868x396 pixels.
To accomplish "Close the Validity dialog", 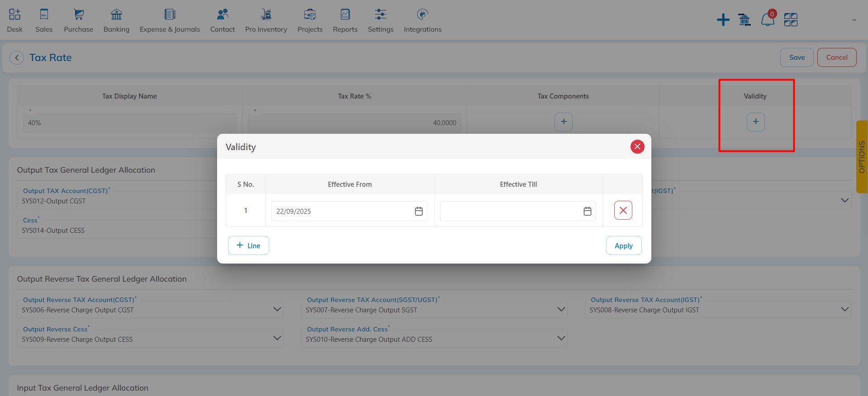I will click(637, 146).
